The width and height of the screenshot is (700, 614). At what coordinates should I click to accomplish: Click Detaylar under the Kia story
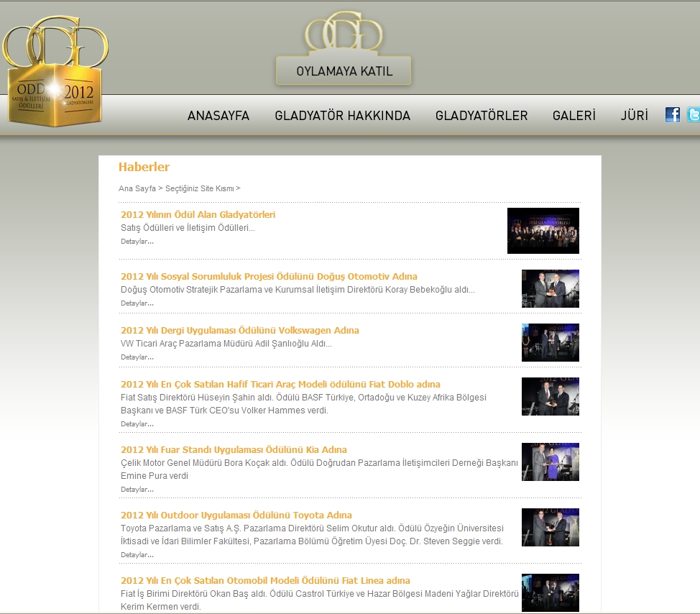coord(137,490)
